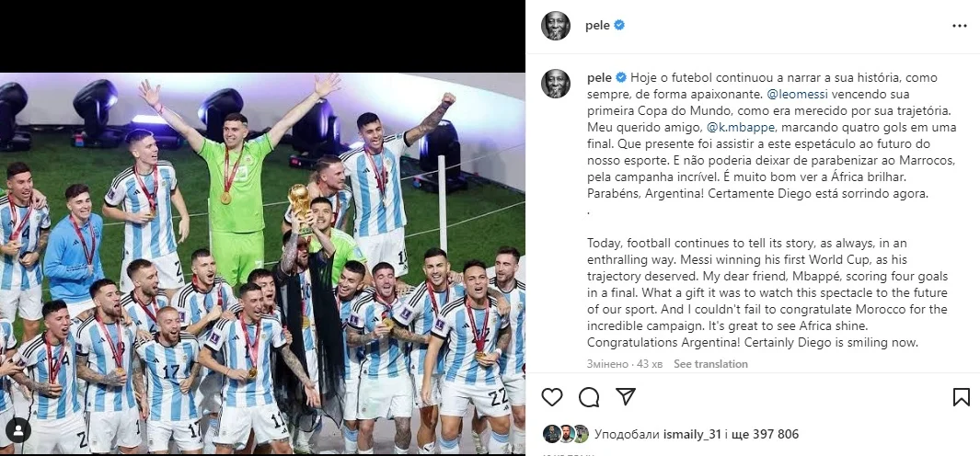Click See translation under the caption
The width and height of the screenshot is (980, 456).
pos(710,363)
